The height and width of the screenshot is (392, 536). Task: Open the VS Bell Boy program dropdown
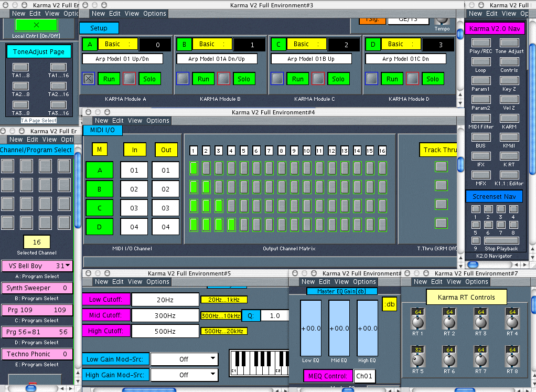click(x=37, y=266)
